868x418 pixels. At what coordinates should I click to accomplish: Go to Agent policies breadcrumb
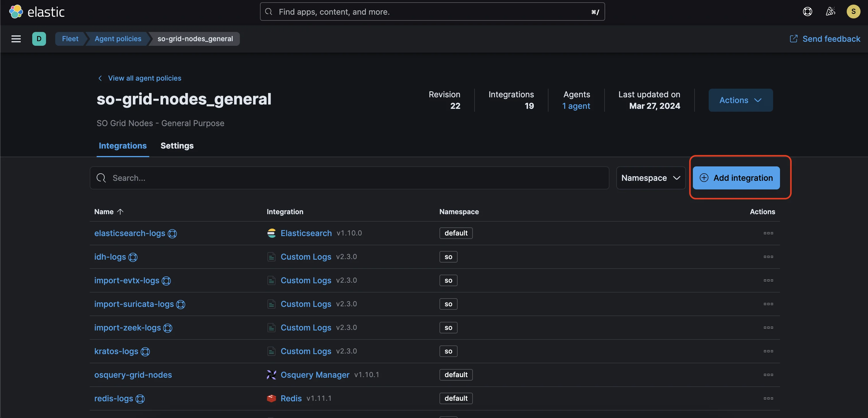click(x=118, y=39)
